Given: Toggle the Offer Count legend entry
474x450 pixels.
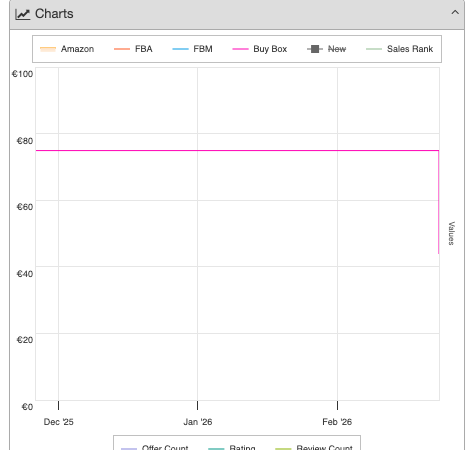Looking at the screenshot, I should 155,447.
